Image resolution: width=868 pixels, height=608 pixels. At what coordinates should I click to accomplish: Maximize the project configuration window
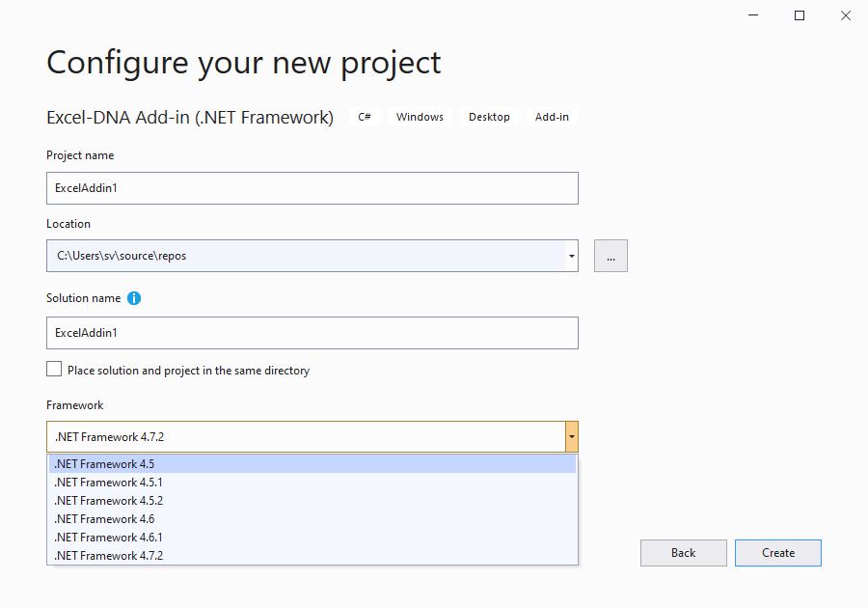pos(799,15)
